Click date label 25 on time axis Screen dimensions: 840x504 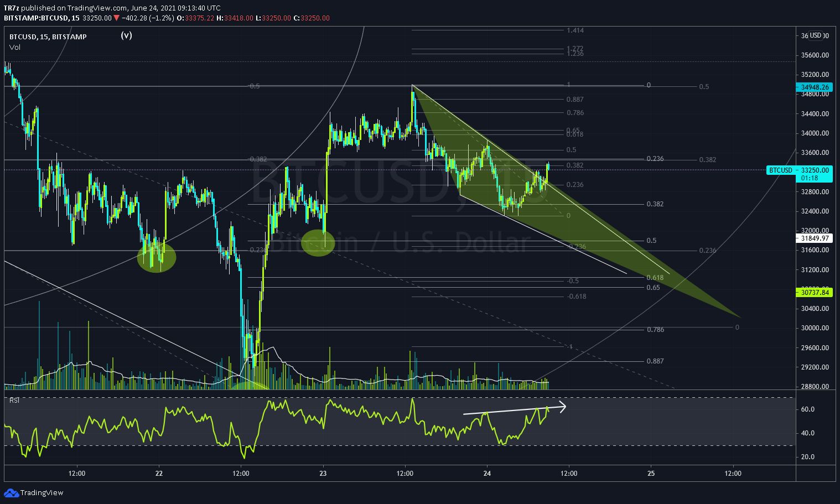(651, 474)
